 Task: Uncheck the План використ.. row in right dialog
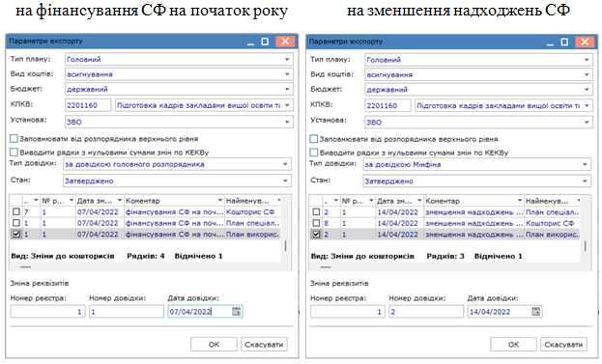point(316,235)
